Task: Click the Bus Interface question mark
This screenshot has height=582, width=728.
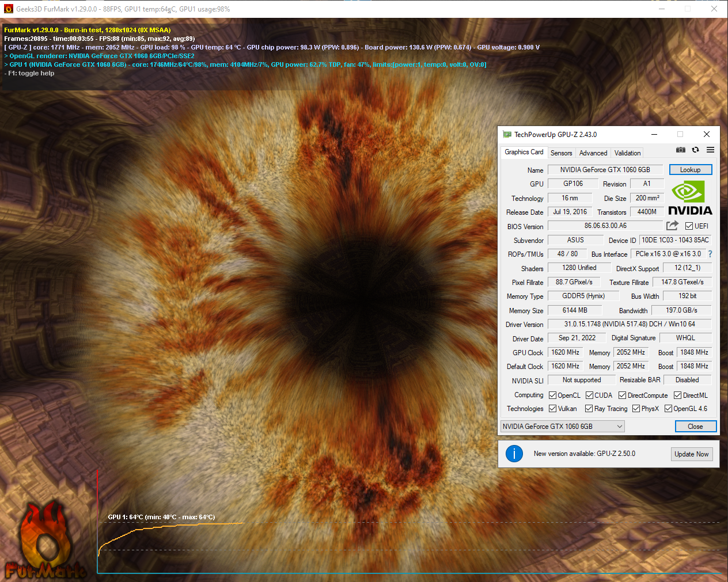Action: coord(710,254)
